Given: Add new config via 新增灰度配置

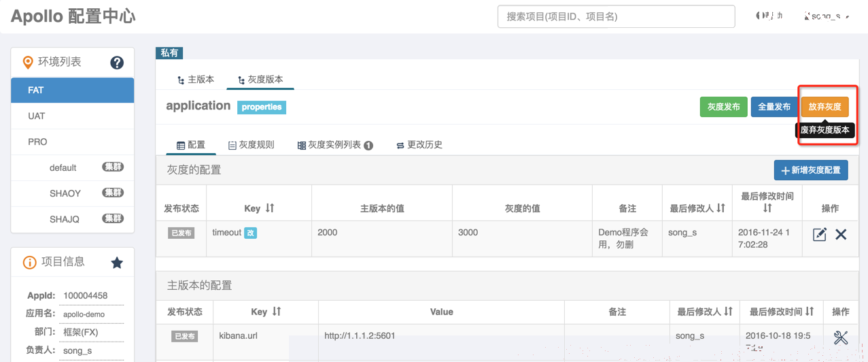Looking at the screenshot, I should pyautogui.click(x=811, y=170).
